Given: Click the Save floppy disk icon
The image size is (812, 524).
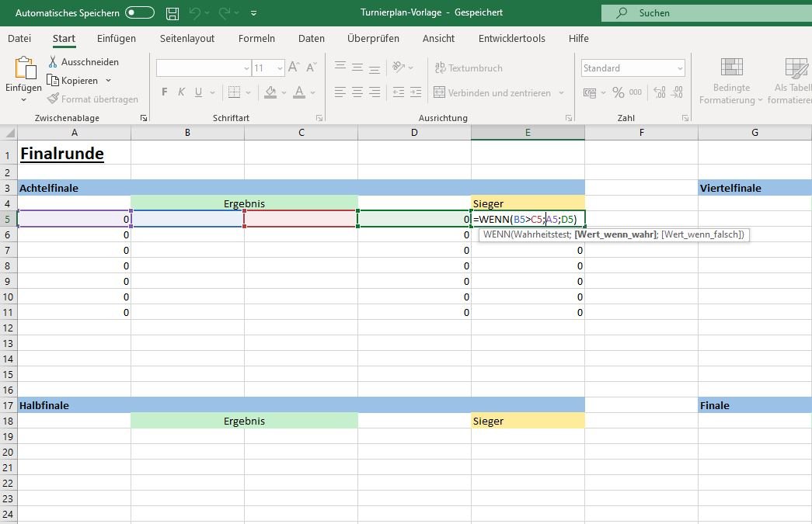Looking at the screenshot, I should click(173, 13).
